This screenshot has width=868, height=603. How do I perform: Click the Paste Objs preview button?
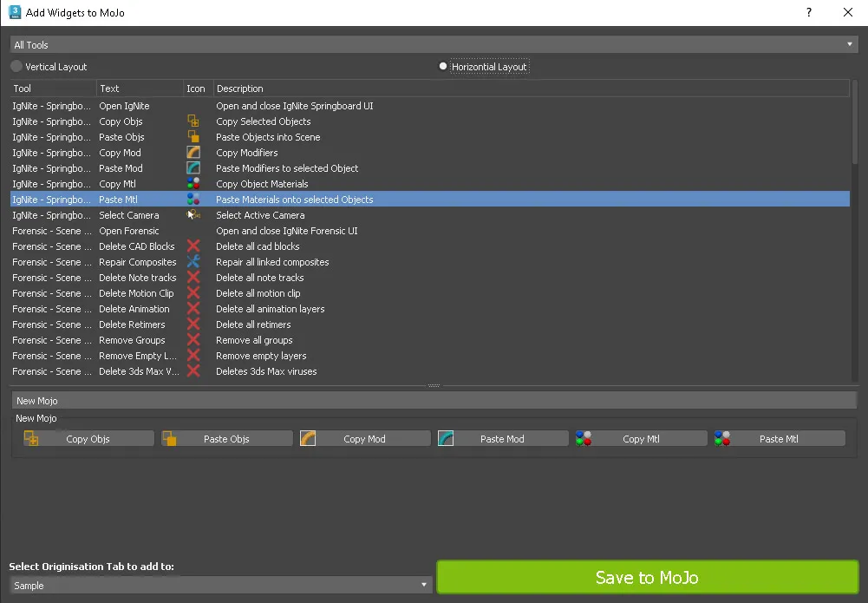(x=226, y=438)
